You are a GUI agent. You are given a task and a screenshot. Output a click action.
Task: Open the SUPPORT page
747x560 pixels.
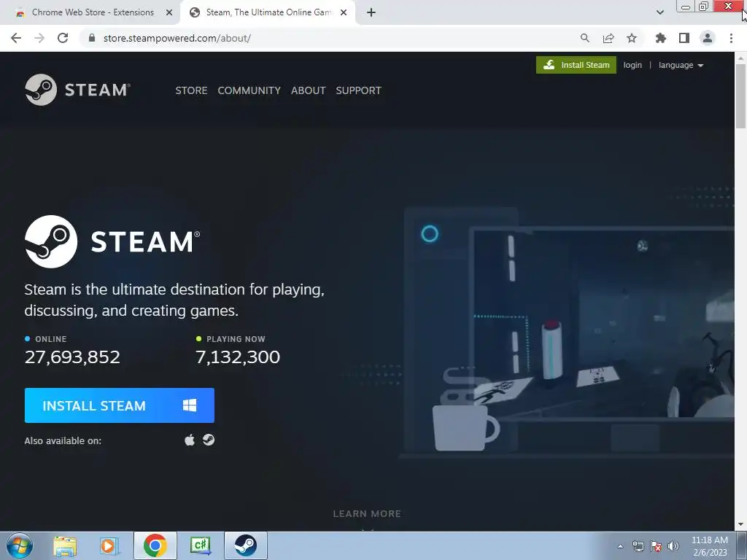pos(358,90)
